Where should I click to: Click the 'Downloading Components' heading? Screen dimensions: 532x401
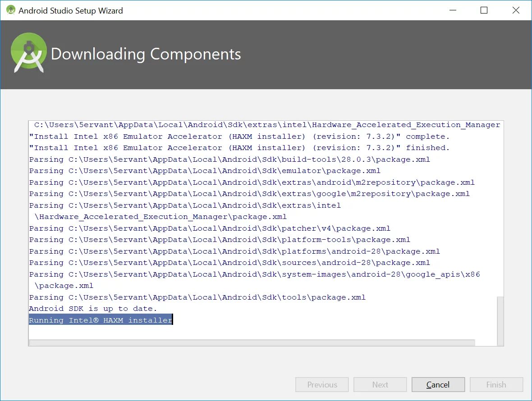tap(146, 54)
